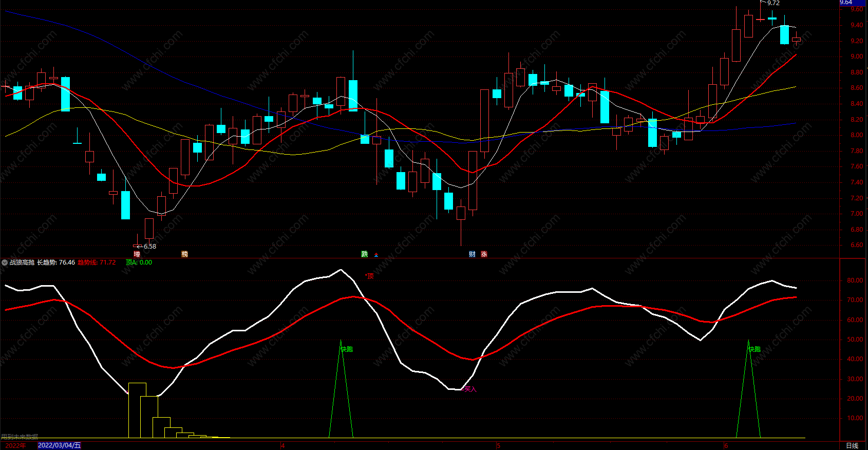Image resolution: width=868 pixels, height=450 pixels.
Task: Open the 榜 event marker
Action: [x=185, y=254]
